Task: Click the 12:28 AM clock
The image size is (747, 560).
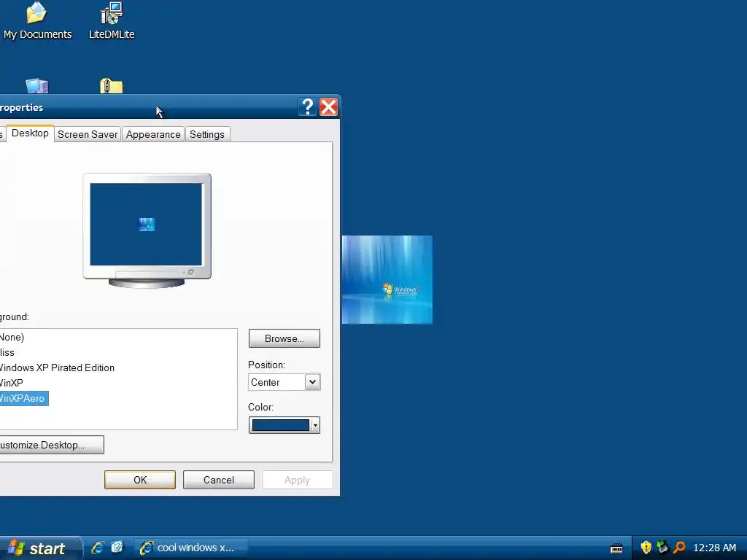Action: coord(715,548)
